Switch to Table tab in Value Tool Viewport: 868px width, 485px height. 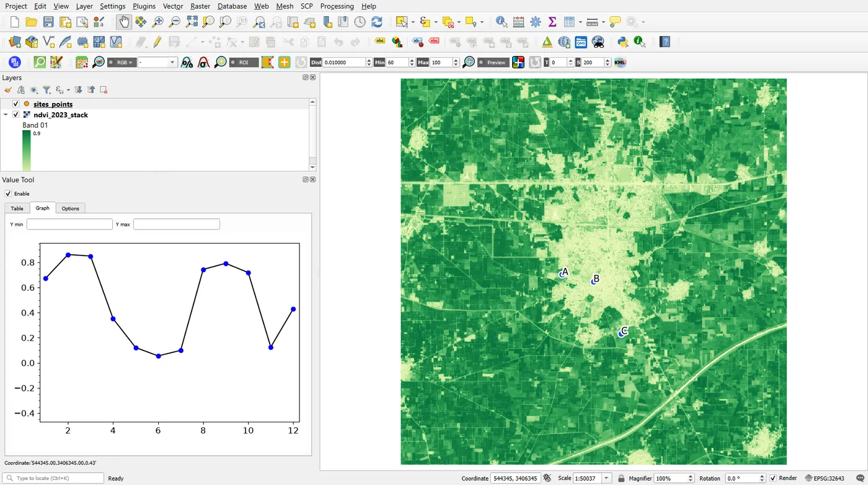[x=17, y=208]
